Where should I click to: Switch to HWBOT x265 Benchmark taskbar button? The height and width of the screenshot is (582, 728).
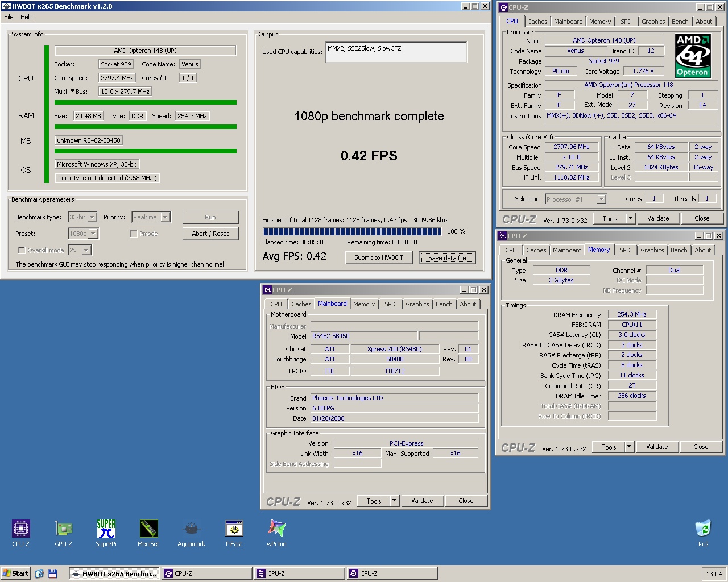(x=114, y=573)
